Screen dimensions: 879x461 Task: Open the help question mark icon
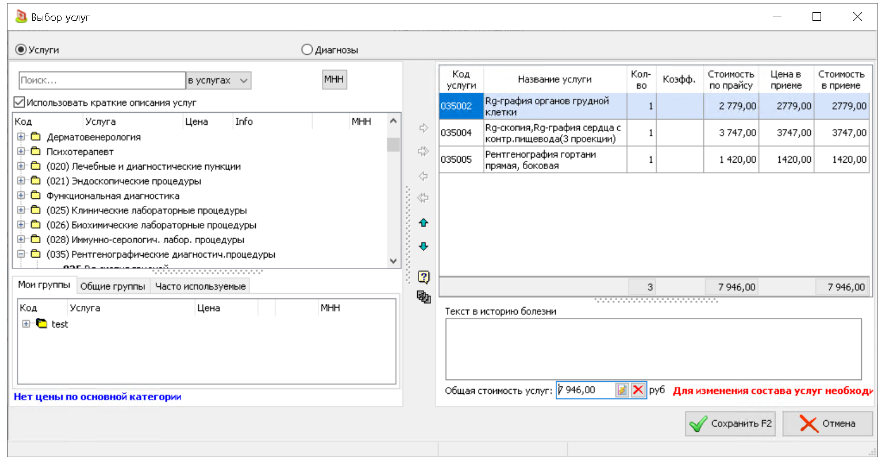click(423, 277)
